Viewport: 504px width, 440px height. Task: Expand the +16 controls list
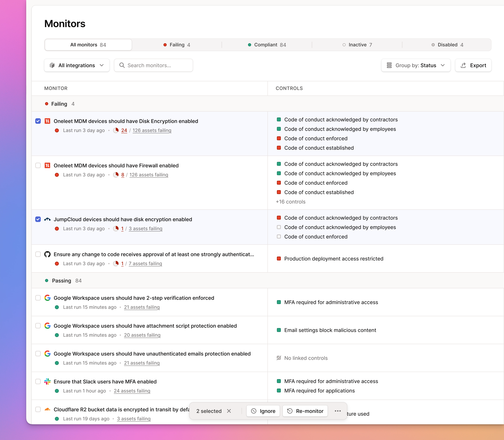tap(290, 202)
